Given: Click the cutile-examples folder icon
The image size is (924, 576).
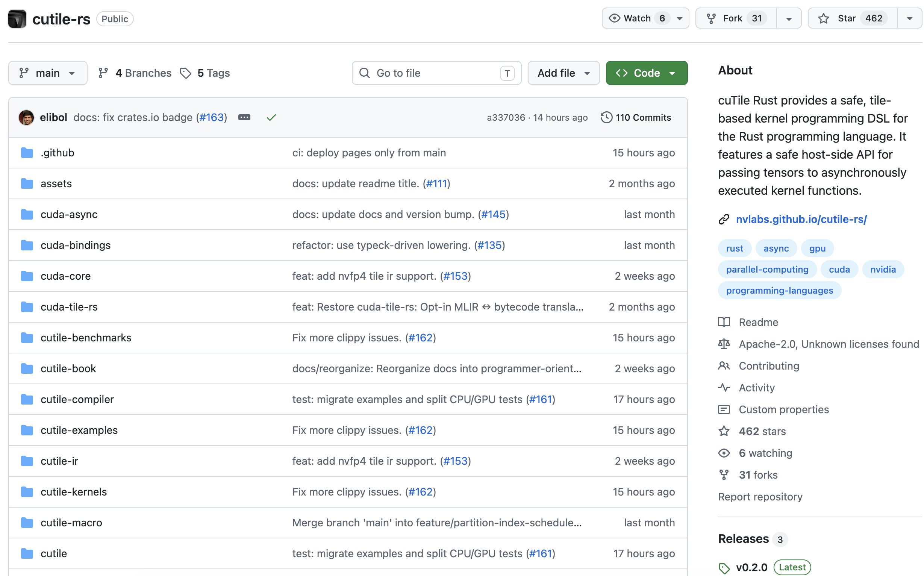Looking at the screenshot, I should coord(27,430).
